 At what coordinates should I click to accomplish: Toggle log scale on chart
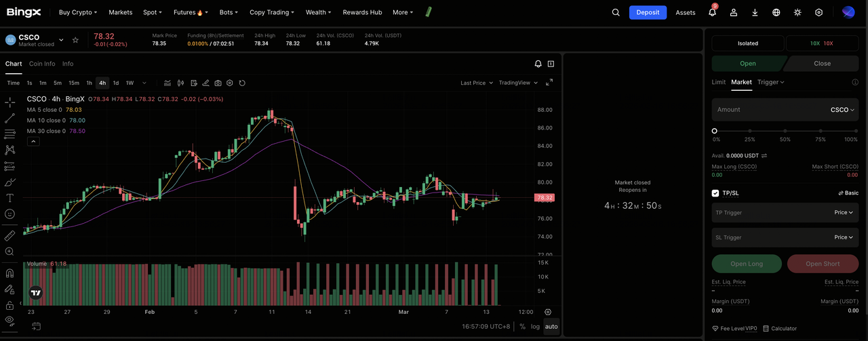coord(535,326)
